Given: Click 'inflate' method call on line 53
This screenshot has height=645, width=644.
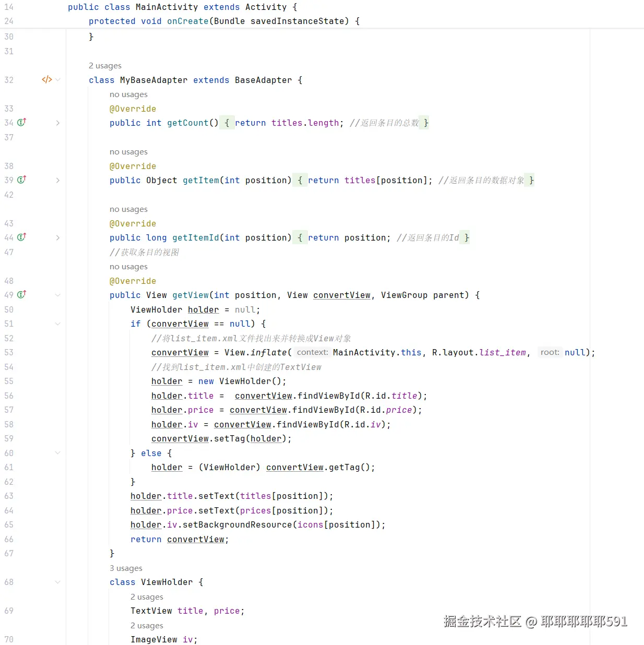Looking at the screenshot, I should (269, 353).
